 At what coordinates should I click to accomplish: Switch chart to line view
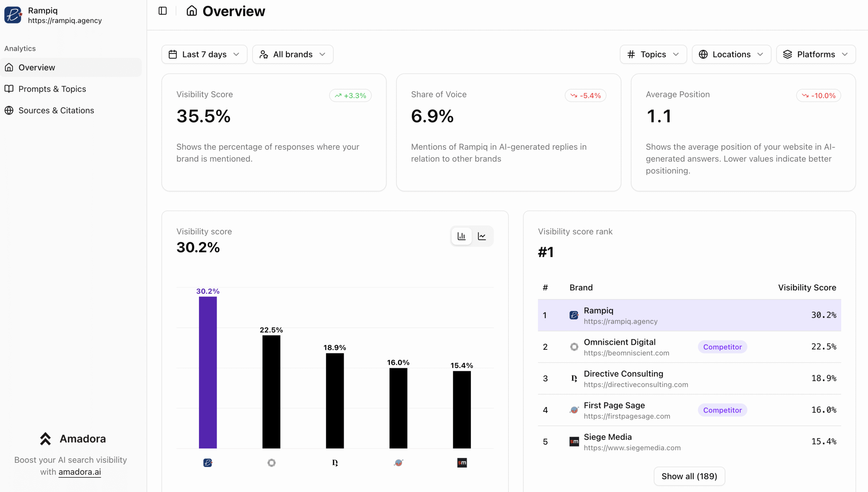coord(482,236)
